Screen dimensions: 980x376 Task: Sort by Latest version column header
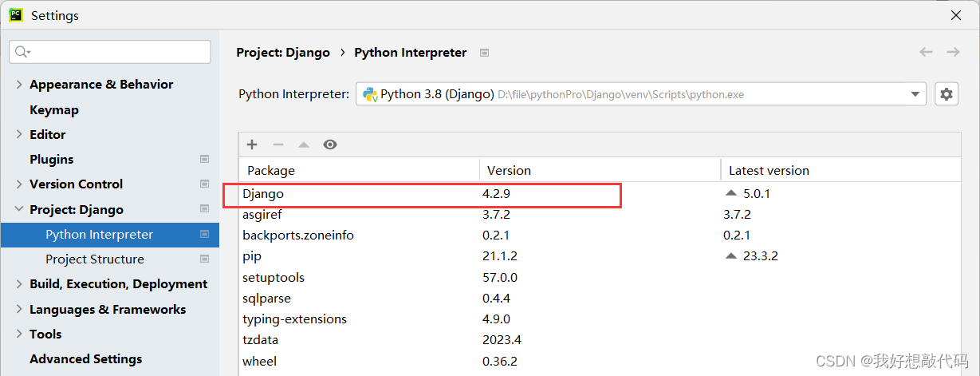[x=841, y=170]
